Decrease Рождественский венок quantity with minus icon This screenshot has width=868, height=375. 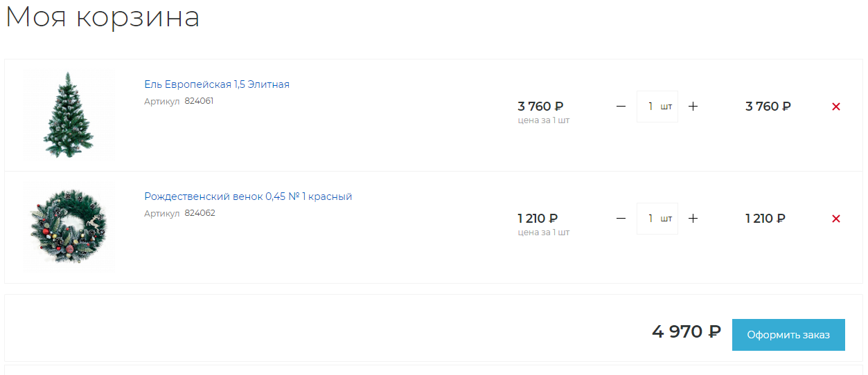click(621, 219)
